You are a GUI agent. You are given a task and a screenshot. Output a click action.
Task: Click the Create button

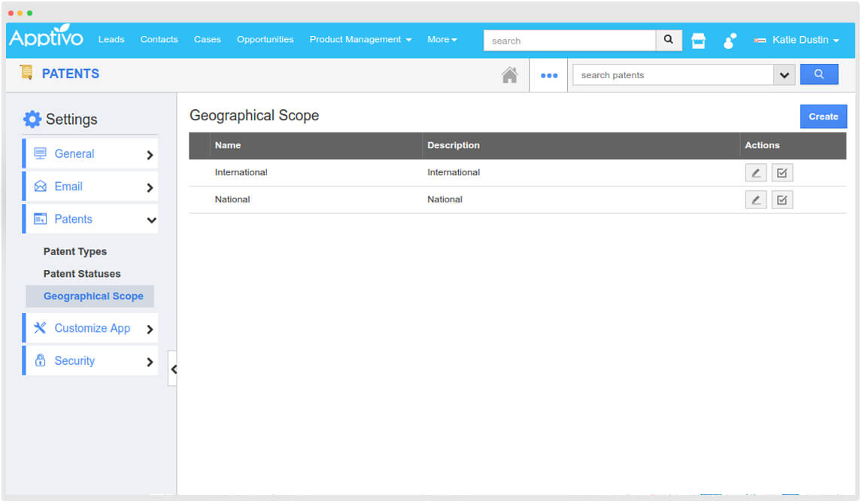pyautogui.click(x=823, y=116)
